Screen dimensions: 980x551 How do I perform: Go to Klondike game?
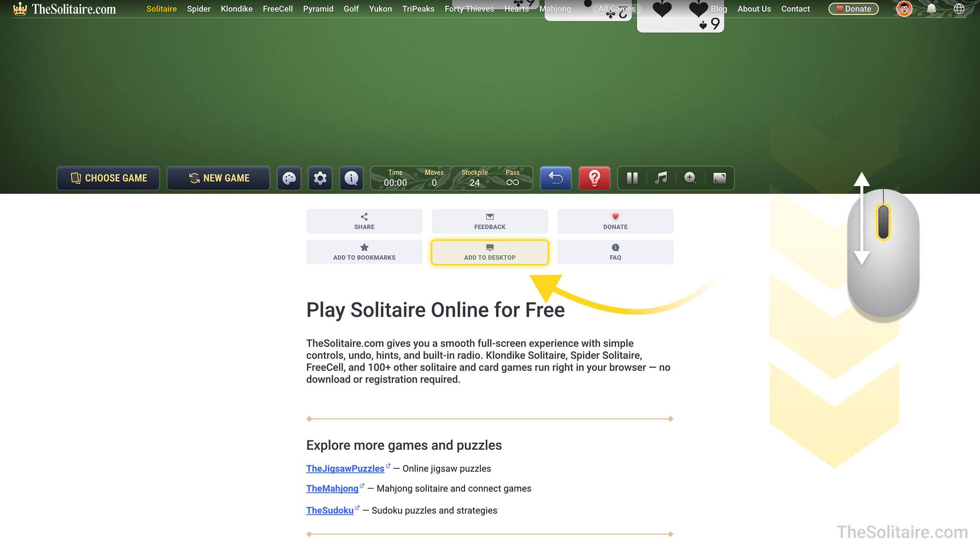pyautogui.click(x=237, y=9)
